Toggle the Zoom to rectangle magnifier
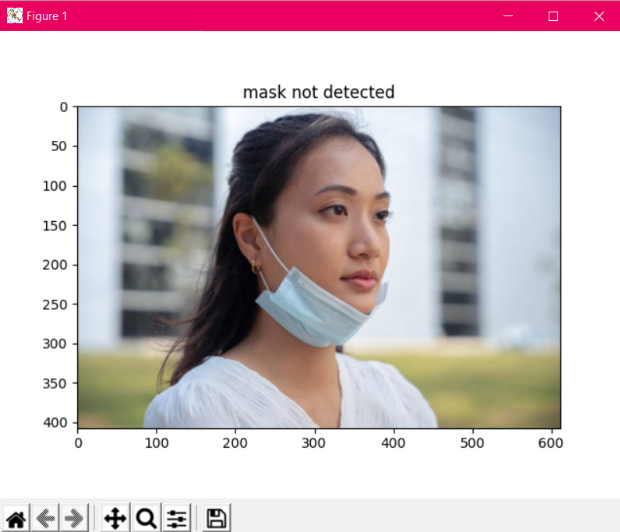 tap(146, 518)
